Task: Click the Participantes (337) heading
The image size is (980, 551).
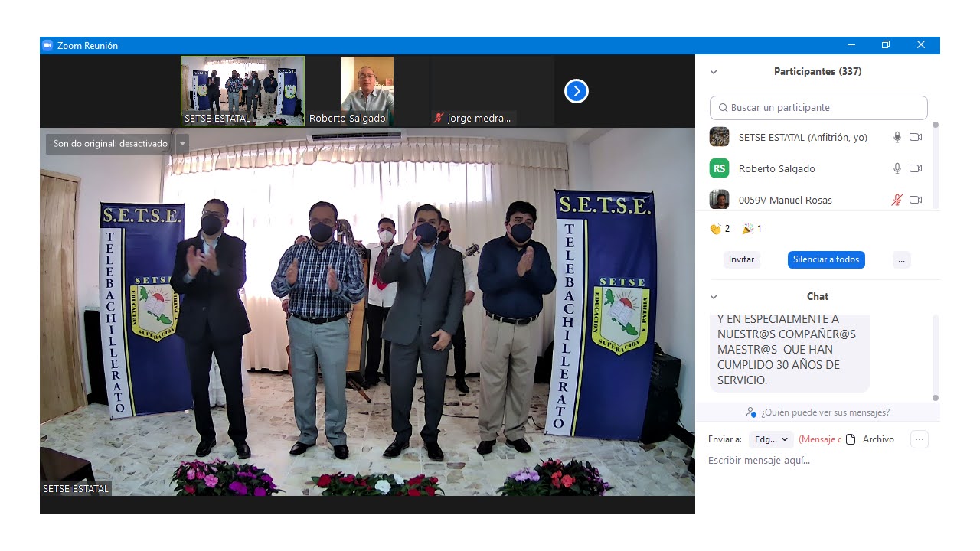Action: pyautogui.click(x=817, y=72)
